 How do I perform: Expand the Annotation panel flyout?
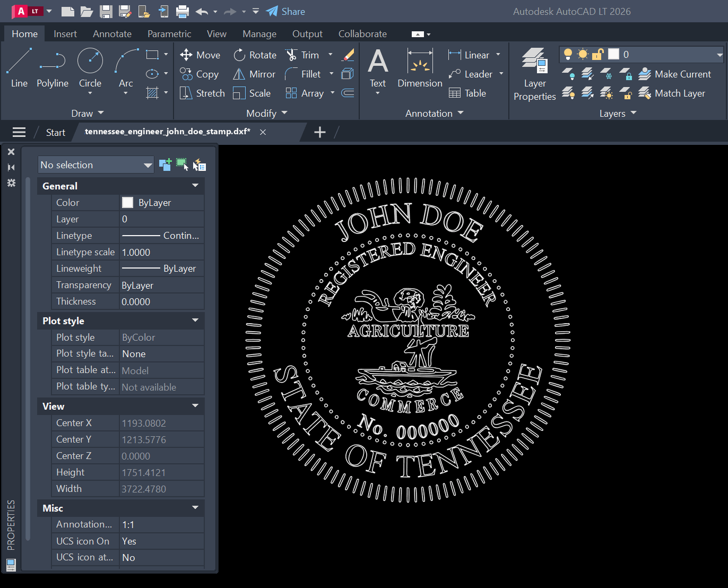(435, 113)
